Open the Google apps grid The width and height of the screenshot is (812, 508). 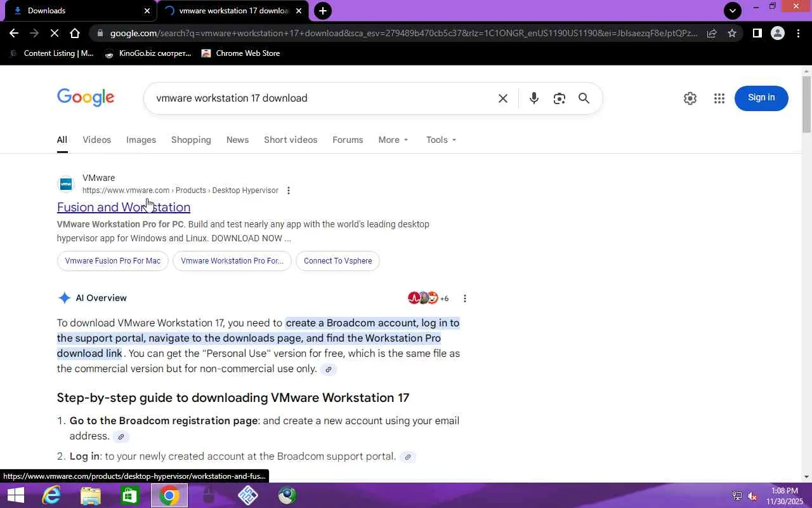point(719,98)
